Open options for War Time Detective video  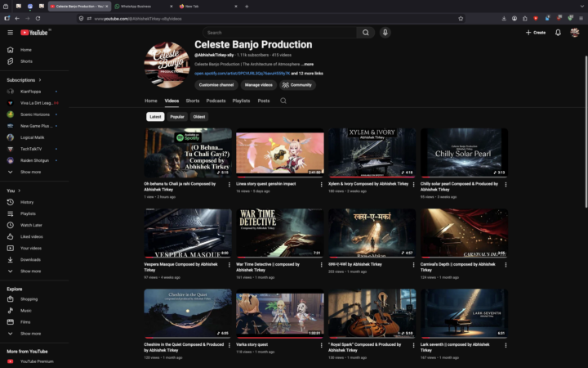[322, 265]
